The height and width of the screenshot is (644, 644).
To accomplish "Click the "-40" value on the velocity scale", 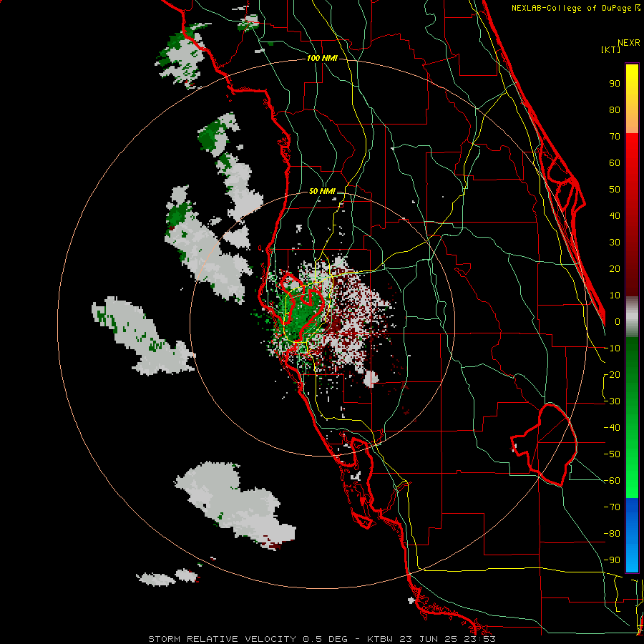I will coord(612,428).
